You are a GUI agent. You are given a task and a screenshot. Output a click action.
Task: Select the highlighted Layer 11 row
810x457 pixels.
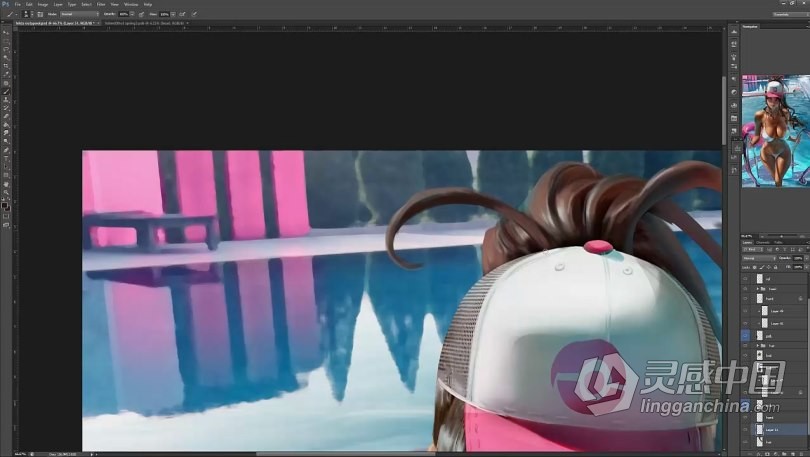[x=779, y=429]
